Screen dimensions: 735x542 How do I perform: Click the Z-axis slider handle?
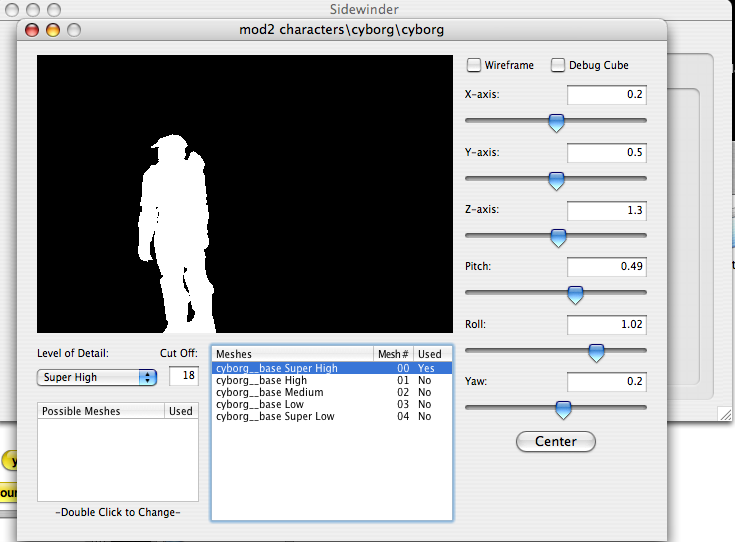(x=558, y=238)
